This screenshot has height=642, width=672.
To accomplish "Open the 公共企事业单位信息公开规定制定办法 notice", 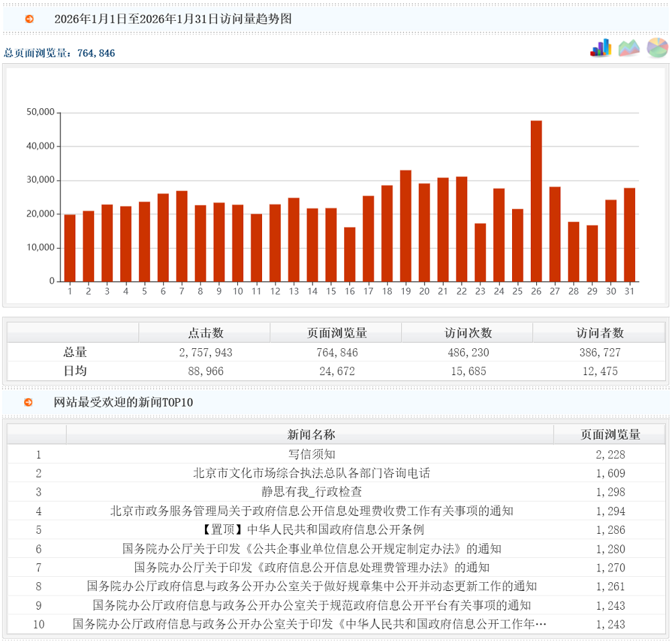I will (311, 549).
